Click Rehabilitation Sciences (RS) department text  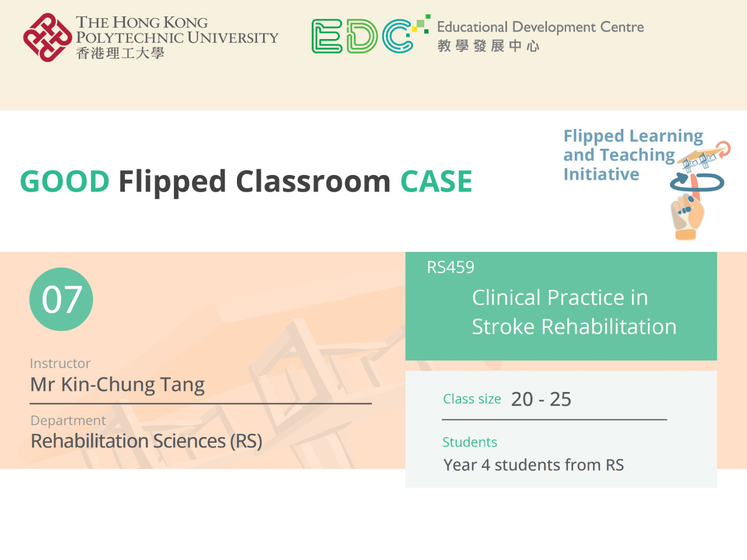click(146, 441)
